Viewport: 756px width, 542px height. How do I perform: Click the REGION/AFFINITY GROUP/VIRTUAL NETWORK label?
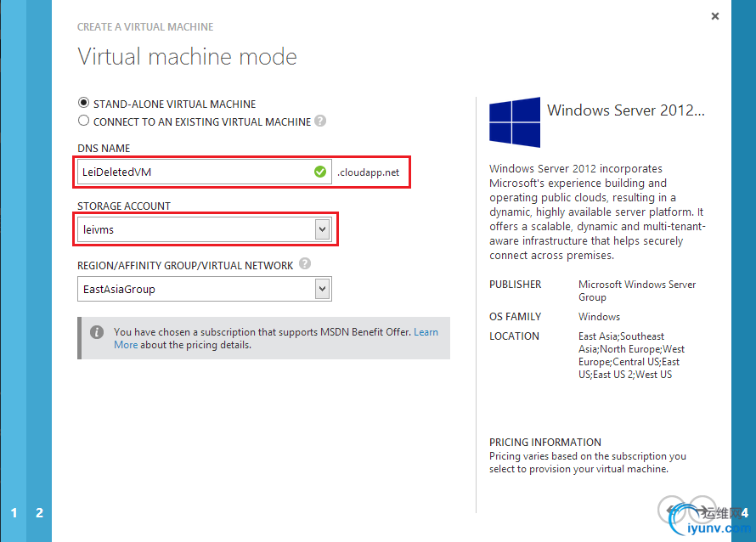[x=185, y=266]
